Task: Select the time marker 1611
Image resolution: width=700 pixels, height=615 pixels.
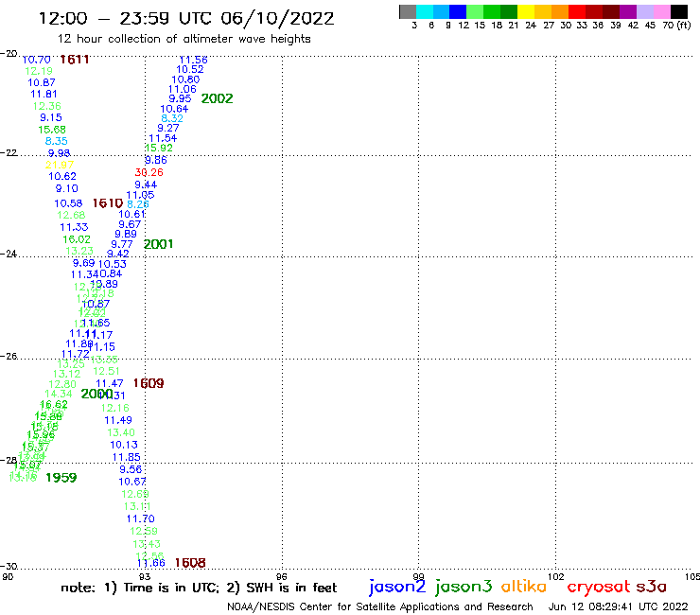Action: [x=75, y=59]
